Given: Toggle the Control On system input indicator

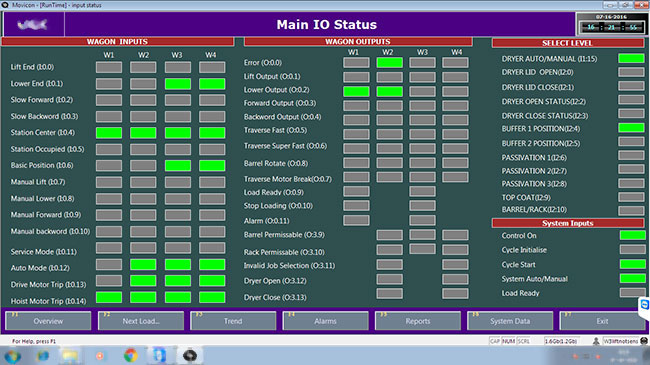Looking at the screenshot, I should click(x=632, y=235).
